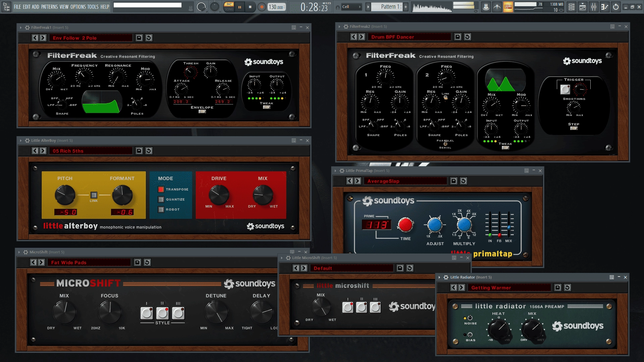Toggle the Step switch in FilterFreak2
This screenshot has width=644, height=362.
[574, 128]
